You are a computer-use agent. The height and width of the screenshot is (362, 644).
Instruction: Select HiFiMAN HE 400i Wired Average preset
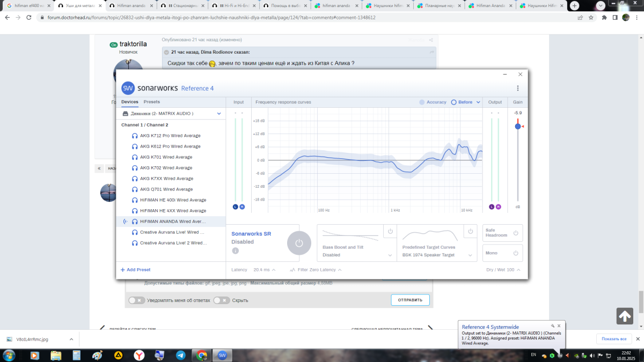(x=169, y=200)
